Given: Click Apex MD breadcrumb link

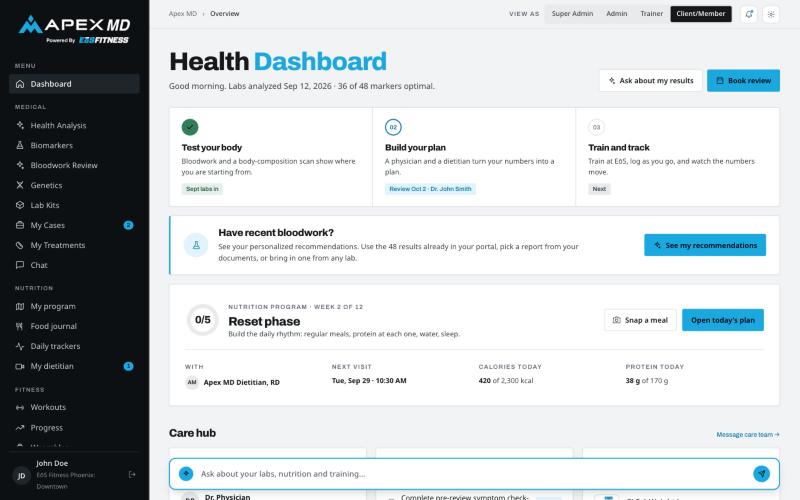Looking at the screenshot, I should tap(183, 14).
